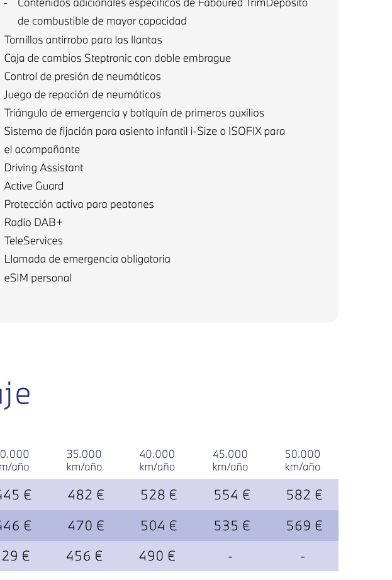
Task: Click the '504 €' price cell
Action: point(159,526)
